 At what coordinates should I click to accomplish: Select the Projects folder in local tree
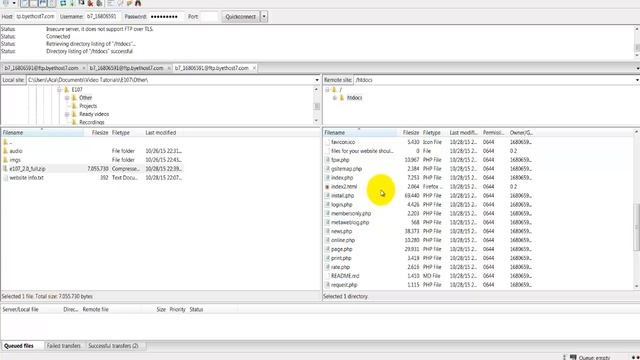(x=88, y=106)
